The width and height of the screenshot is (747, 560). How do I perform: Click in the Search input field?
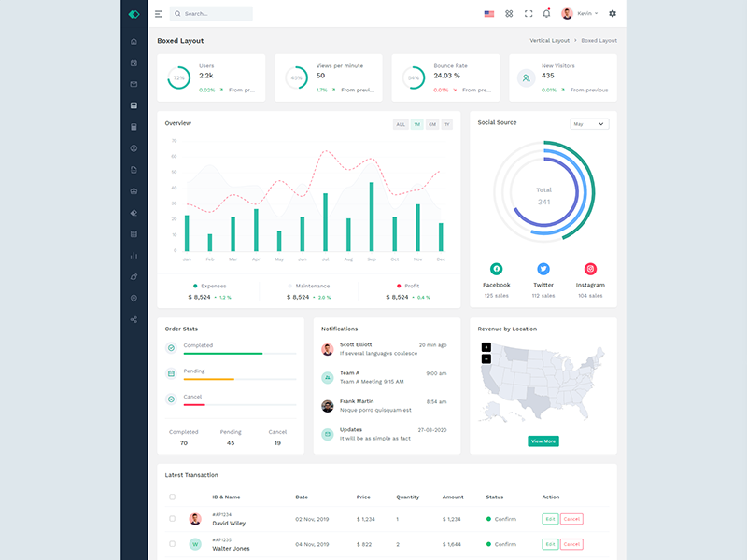pos(215,14)
